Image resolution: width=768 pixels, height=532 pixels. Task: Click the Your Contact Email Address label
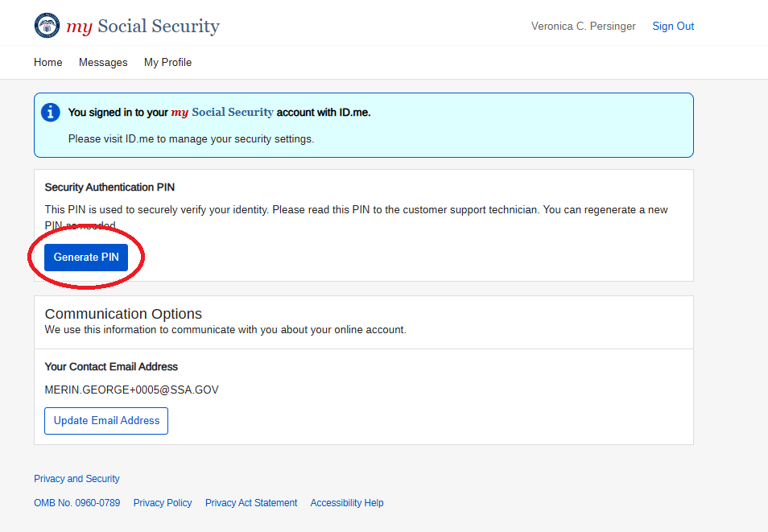(111, 367)
